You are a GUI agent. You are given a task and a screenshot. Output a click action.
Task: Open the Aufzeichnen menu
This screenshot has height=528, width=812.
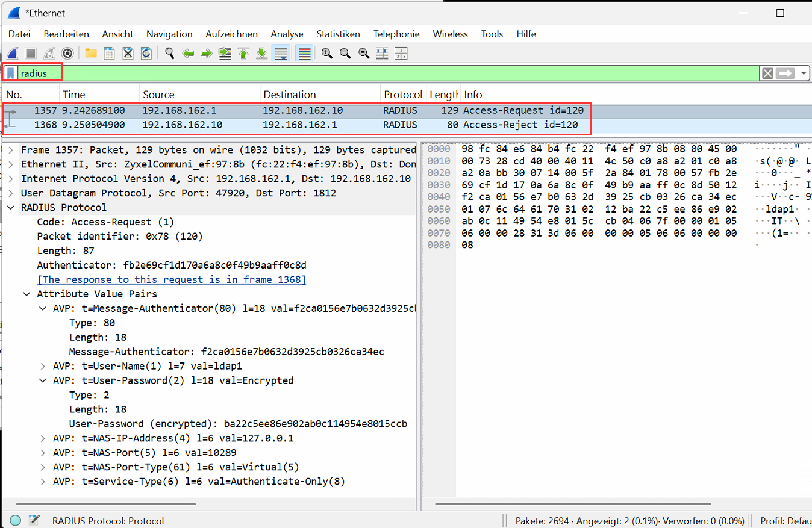click(231, 34)
